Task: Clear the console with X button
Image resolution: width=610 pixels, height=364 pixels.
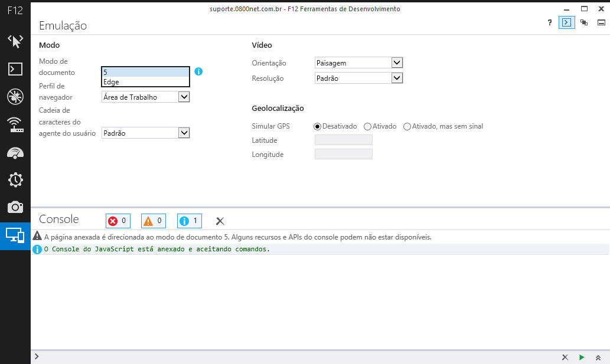Action: pyautogui.click(x=220, y=221)
